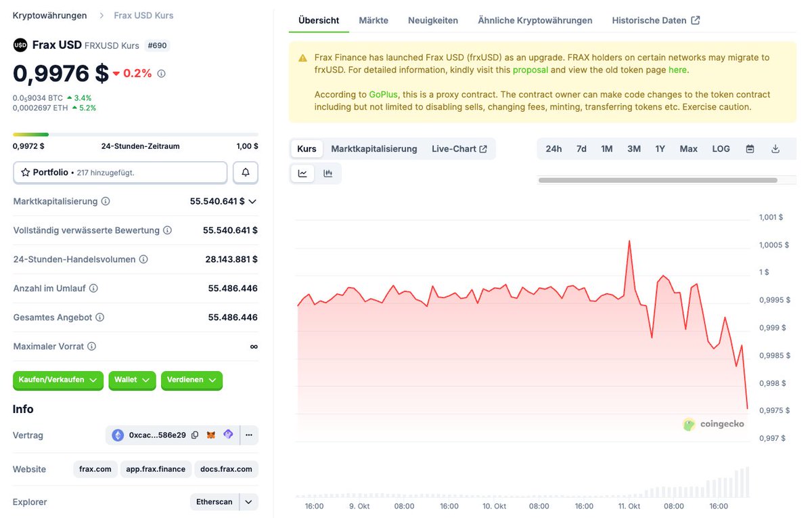Click the info icon next to price change
The image size is (812, 518).
click(161, 74)
